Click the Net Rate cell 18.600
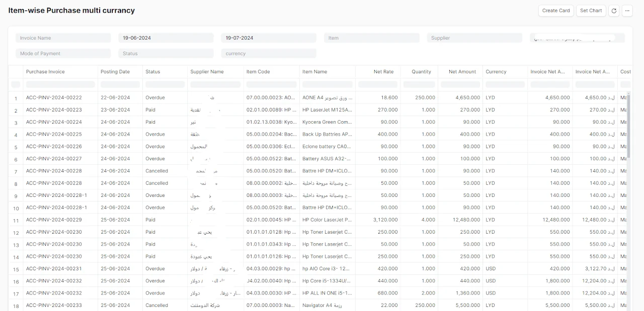This screenshot has width=644, height=311. coord(389,97)
